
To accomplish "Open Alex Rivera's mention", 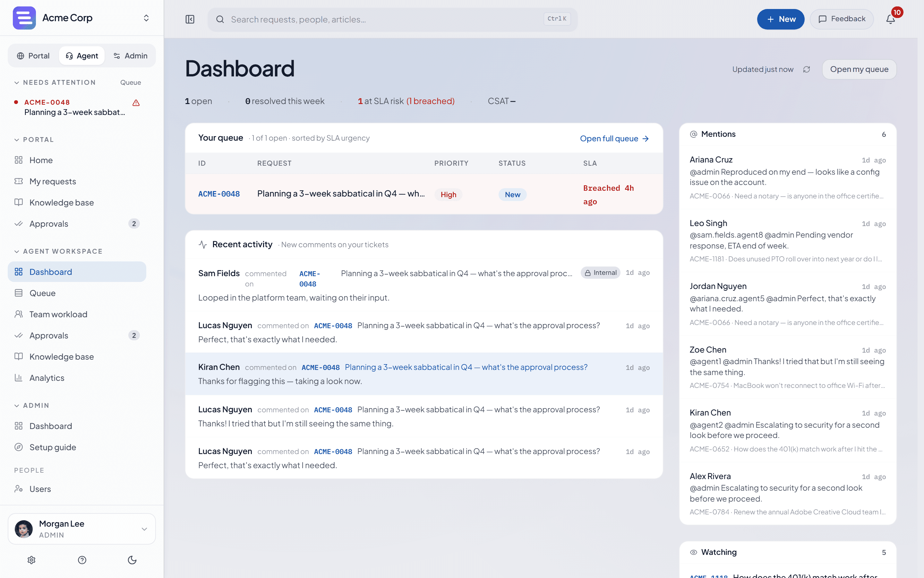I will click(x=787, y=494).
